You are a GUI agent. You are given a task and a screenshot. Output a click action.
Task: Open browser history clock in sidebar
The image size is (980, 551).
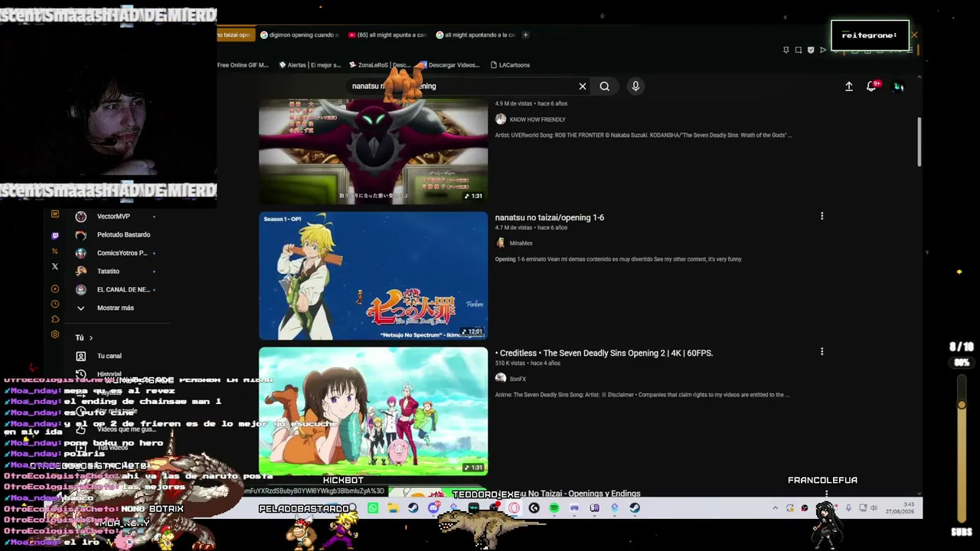[x=55, y=304]
